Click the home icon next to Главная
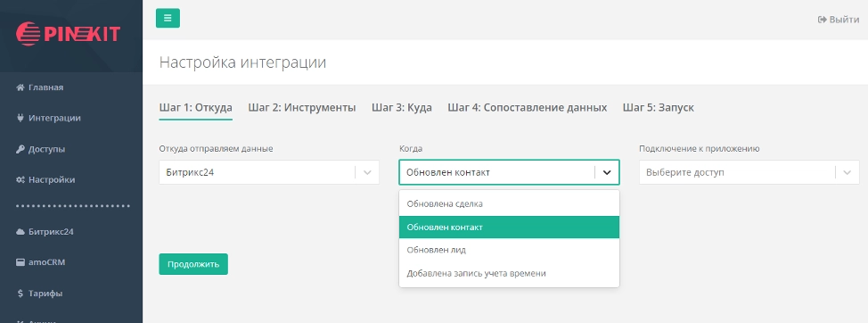The height and width of the screenshot is (323, 868). (x=20, y=87)
